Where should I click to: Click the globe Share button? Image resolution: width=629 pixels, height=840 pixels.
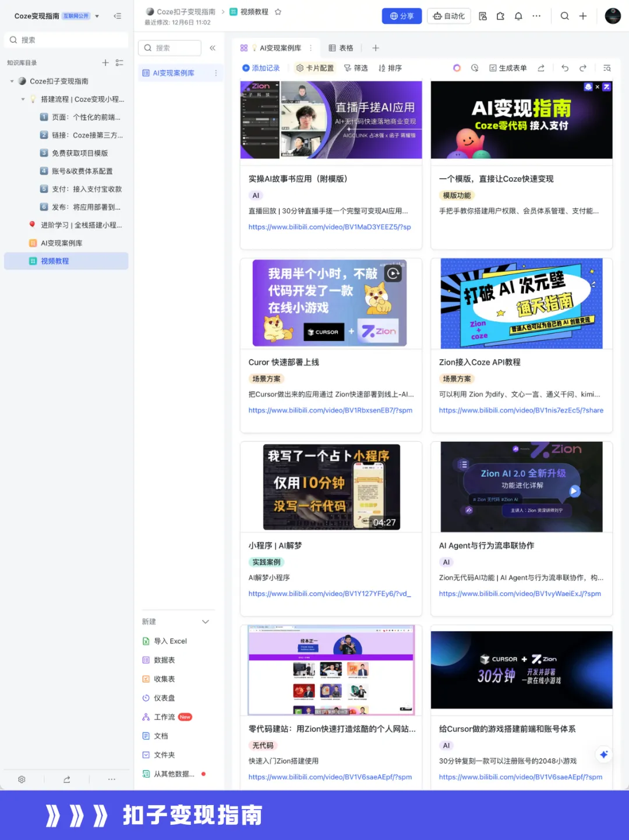click(401, 16)
